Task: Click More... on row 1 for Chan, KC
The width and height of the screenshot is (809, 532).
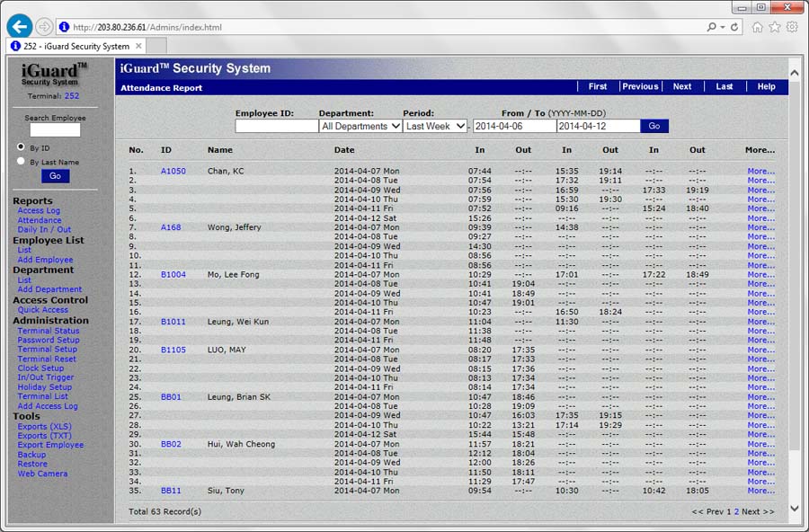Action: point(761,171)
